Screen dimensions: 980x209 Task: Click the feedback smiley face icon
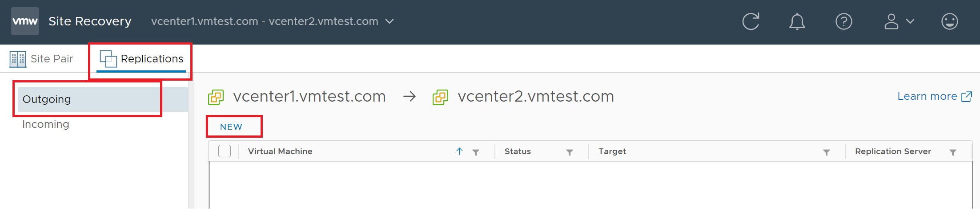coord(949,21)
